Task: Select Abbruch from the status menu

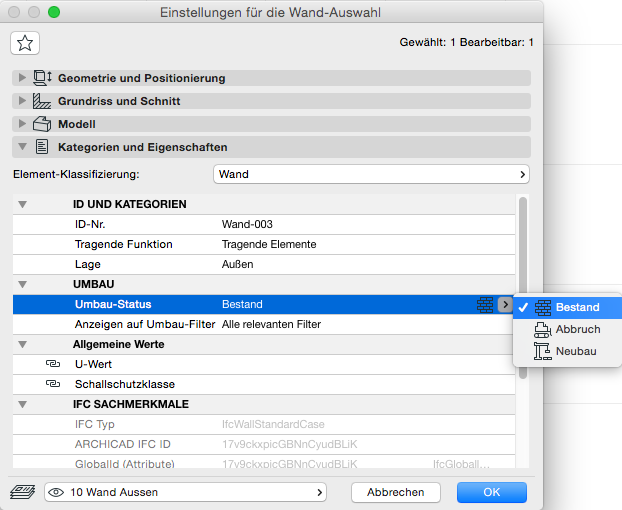Action: pyautogui.click(x=577, y=329)
